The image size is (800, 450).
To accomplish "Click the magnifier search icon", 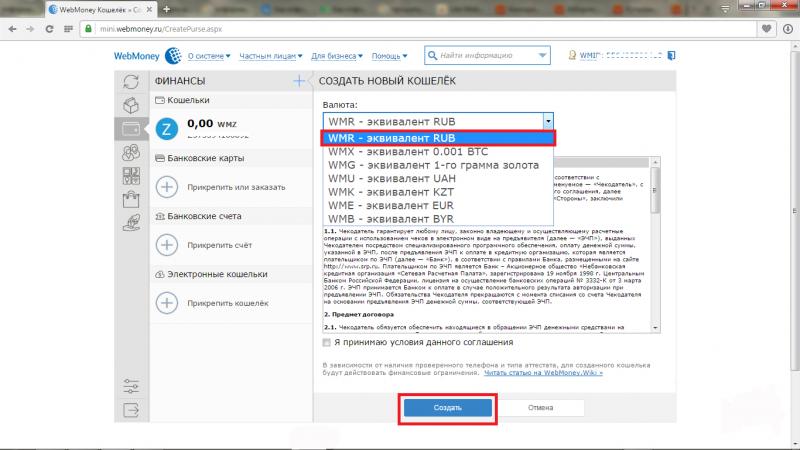I will click(x=432, y=55).
